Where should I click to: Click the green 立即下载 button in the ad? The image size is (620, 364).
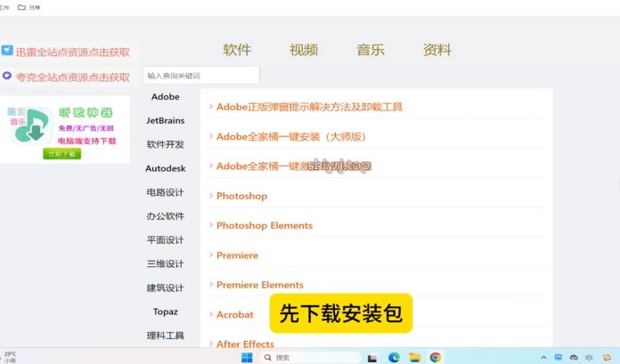62,153
